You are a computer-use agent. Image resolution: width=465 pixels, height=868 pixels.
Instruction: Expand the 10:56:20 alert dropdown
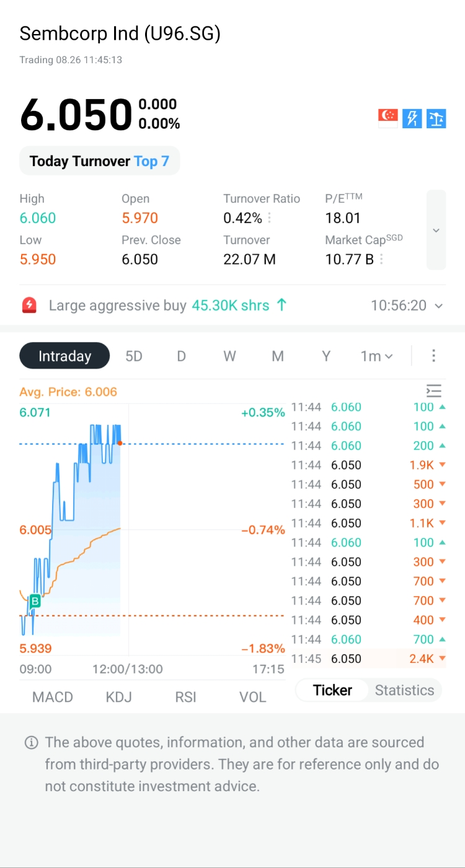(439, 305)
